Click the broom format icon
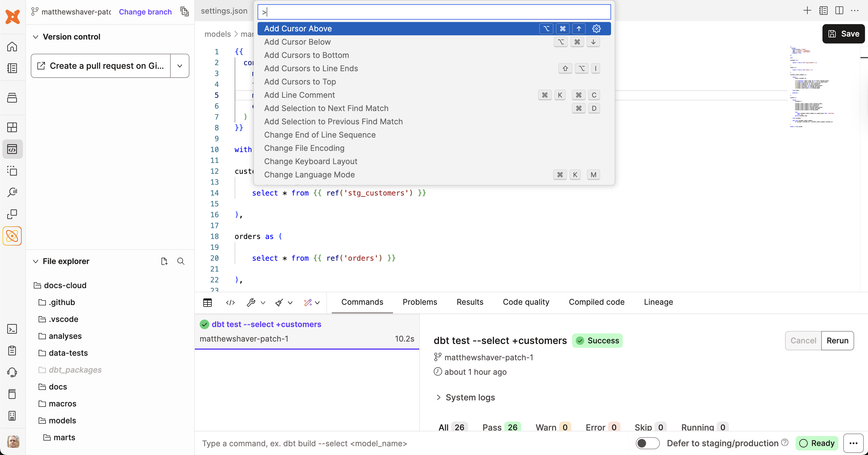The width and height of the screenshot is (868, 455). point(279,303)
